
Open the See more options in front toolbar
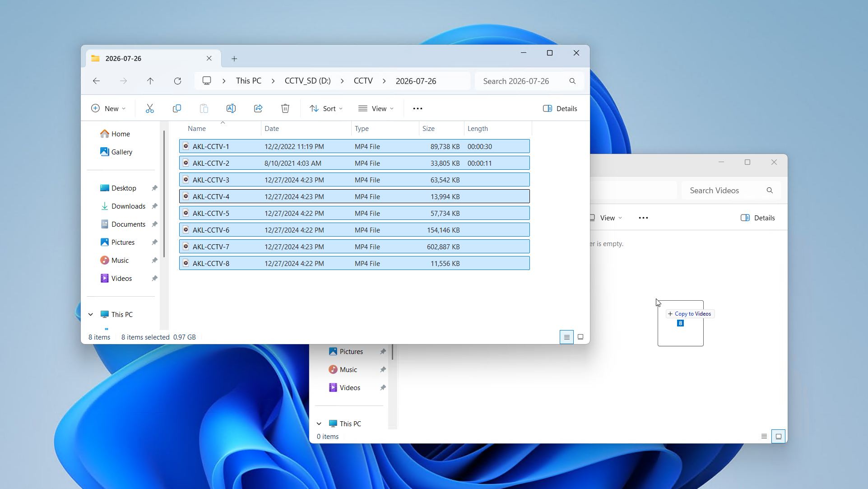click(418, 108)
